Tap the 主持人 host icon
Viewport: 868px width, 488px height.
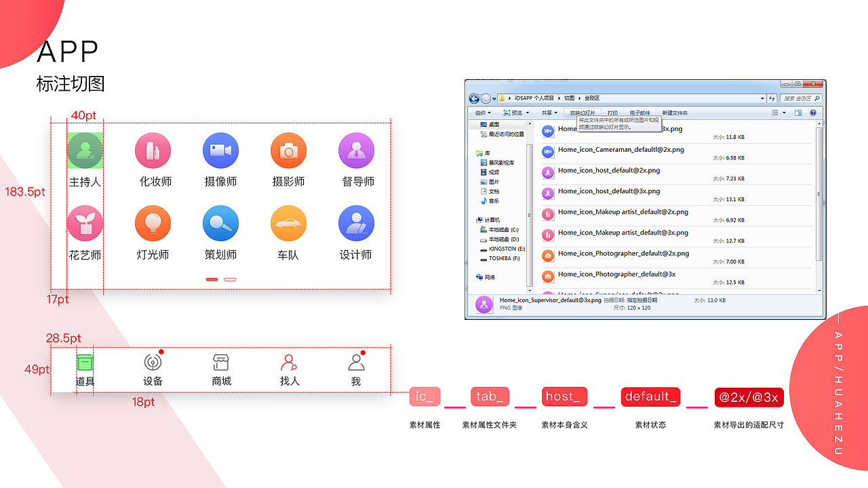85,150
